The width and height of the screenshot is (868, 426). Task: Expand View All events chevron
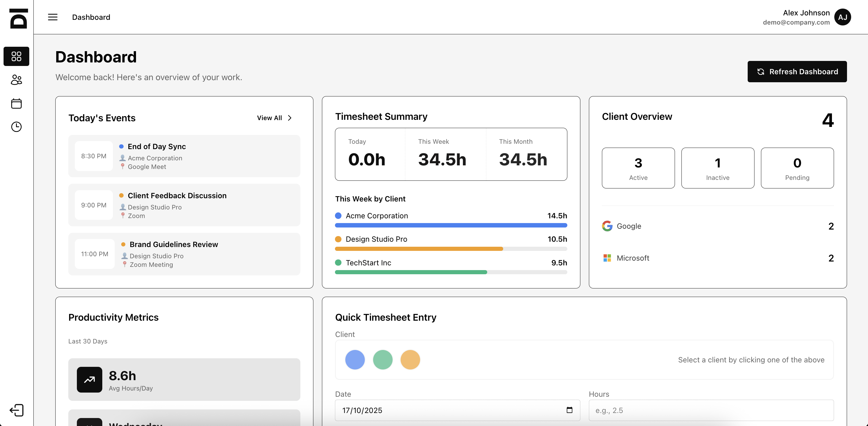click(x=289, y=118)
